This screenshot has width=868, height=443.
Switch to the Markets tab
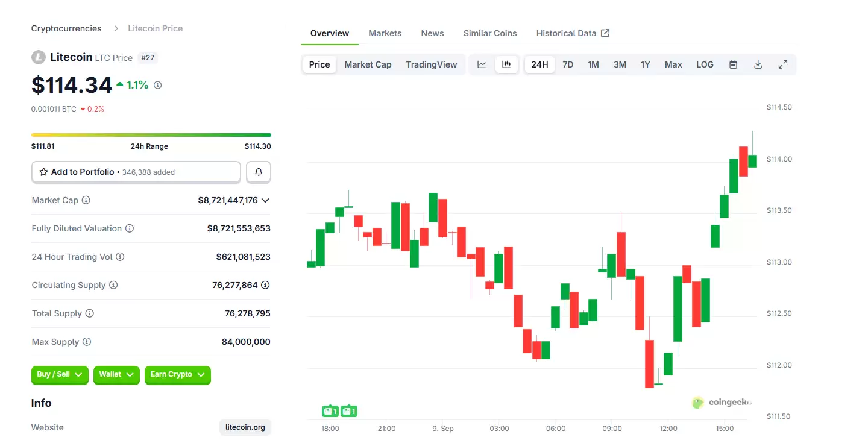tap(385, 33)
